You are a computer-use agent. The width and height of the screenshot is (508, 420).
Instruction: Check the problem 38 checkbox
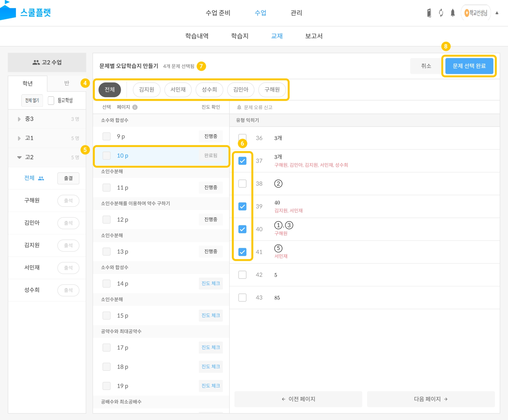pyautogui.click(x=242, y=184)
